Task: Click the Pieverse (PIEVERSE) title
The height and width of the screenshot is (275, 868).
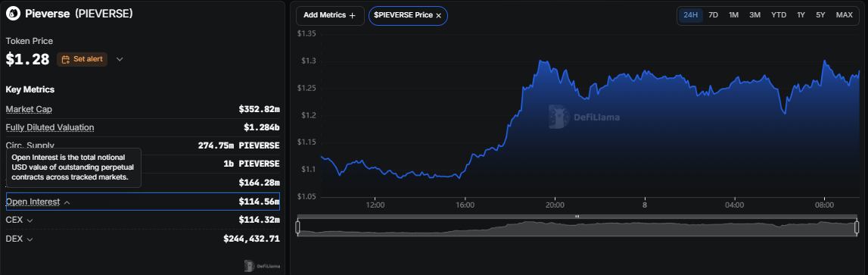Action: point(79,14)
